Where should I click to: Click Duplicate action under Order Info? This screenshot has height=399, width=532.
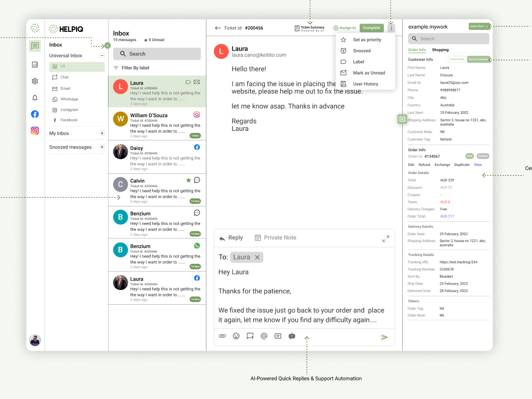462,164
